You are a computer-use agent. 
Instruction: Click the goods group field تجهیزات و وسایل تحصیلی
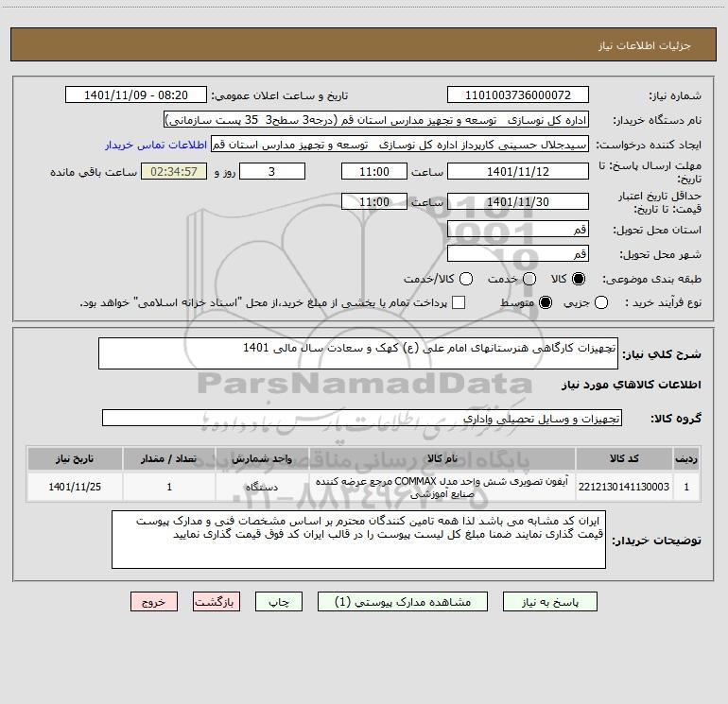[362, 418]
